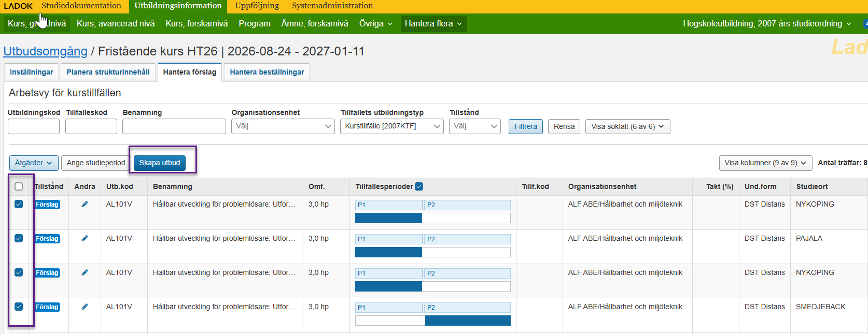Viewport: 868px width, 334px height.
Task: Click the edit pencil in the third row
Action: pyautogui.click(x=85, y=272)
